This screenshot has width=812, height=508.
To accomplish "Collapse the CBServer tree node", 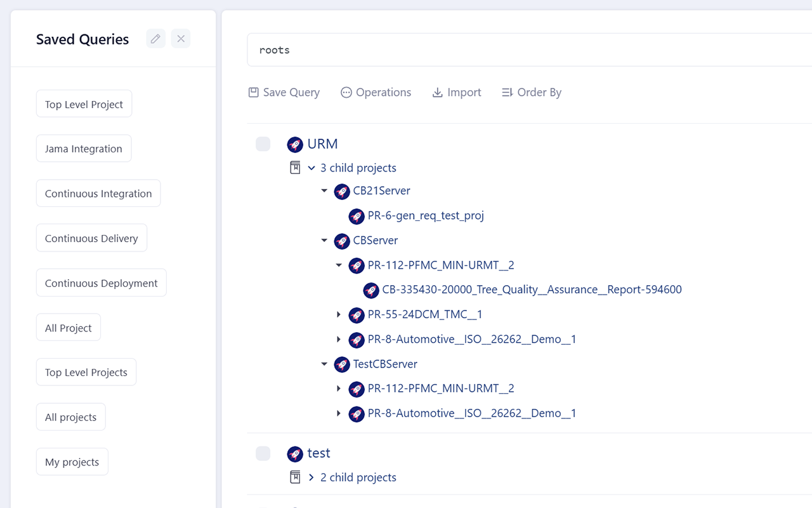I will [x=324, y=240].
